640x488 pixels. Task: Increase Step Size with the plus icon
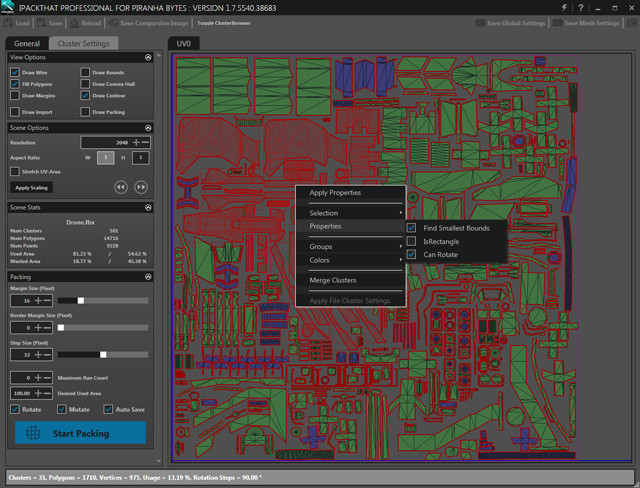click(x=37, y=354)
